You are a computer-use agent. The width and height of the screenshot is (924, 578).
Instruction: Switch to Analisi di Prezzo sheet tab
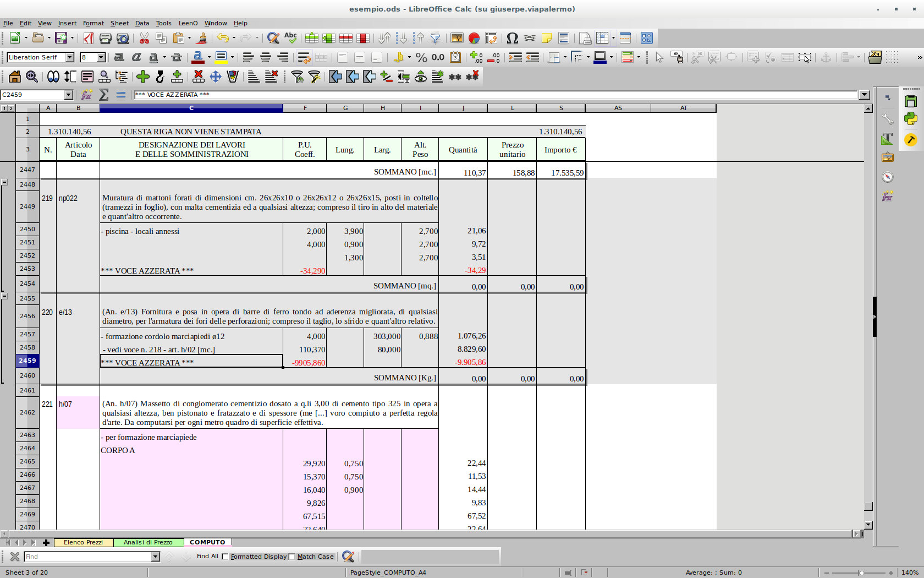coord(148,542)
